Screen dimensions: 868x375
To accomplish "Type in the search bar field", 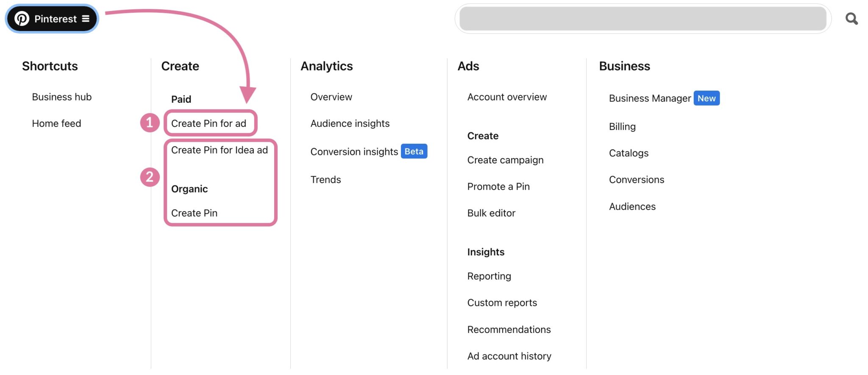I will [643, 19].
